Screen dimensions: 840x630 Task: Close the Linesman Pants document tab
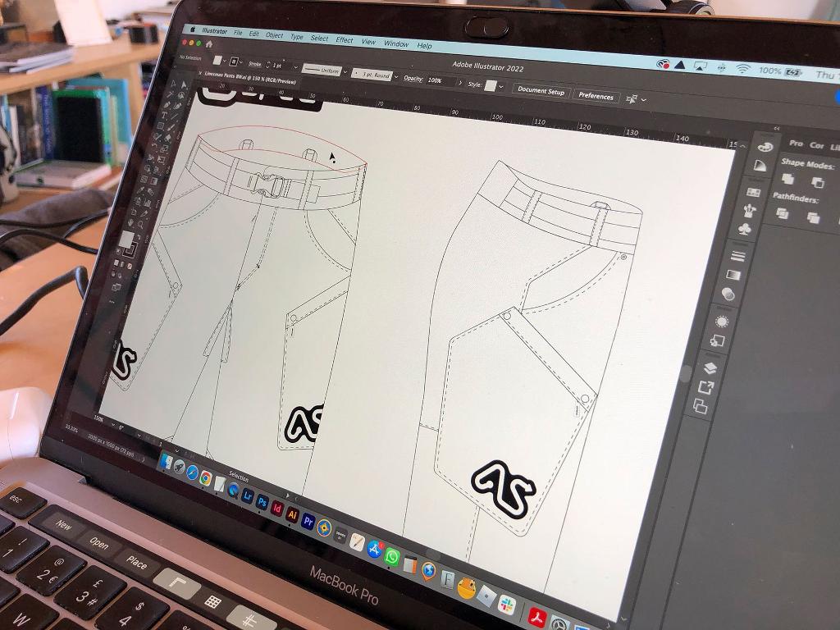[199, 72]
